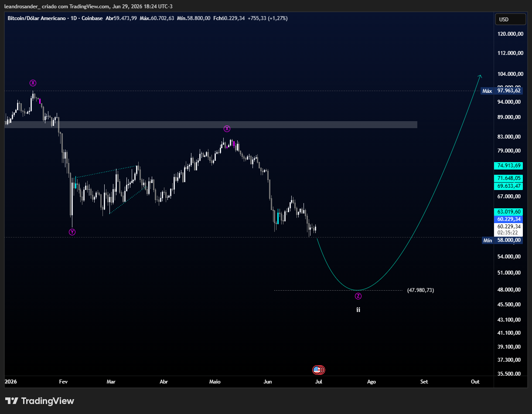Click the 97.963,62 max price label

click(x=508, y=91)
